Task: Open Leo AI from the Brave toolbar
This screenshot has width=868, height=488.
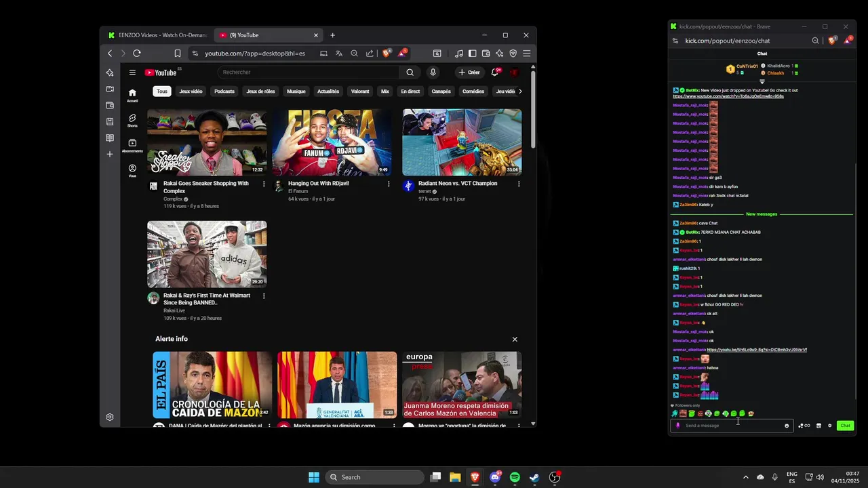Action: (500, 54)
